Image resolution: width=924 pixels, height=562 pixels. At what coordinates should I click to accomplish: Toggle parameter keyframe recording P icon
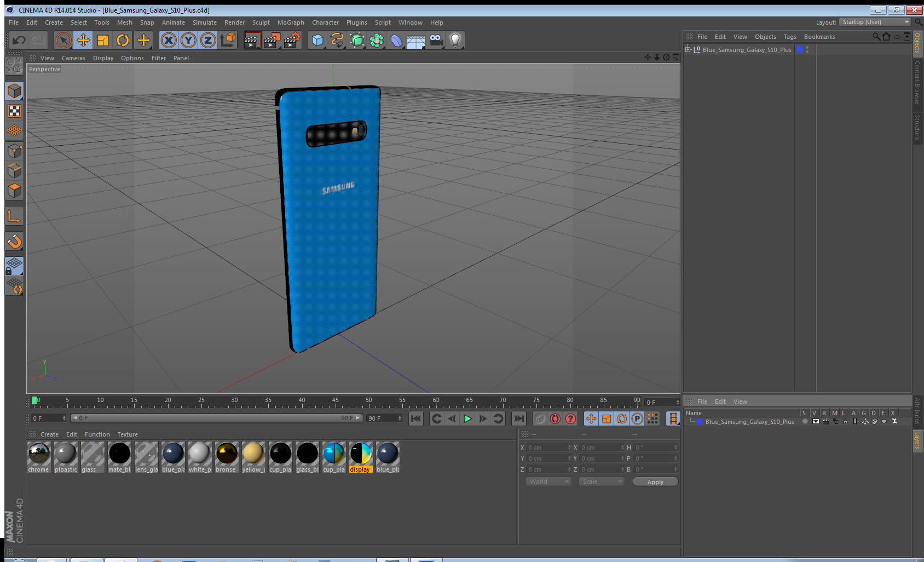tap(637, 418)
